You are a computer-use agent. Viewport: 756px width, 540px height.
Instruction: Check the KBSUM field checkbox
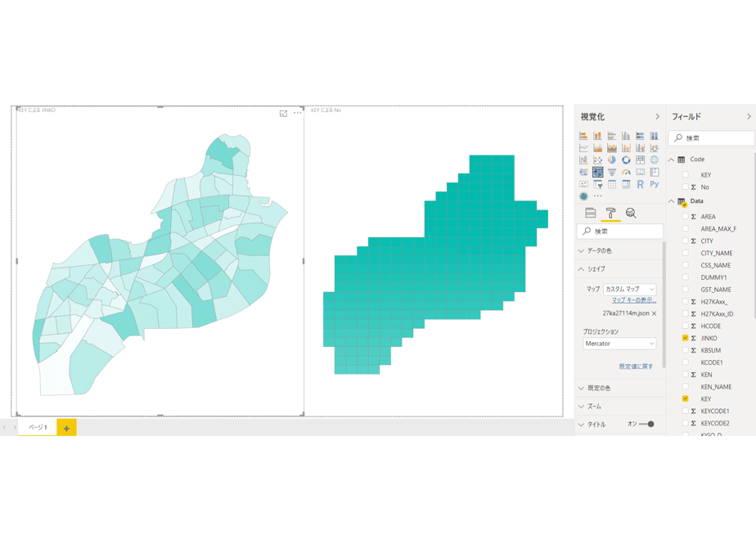[685, 350]
